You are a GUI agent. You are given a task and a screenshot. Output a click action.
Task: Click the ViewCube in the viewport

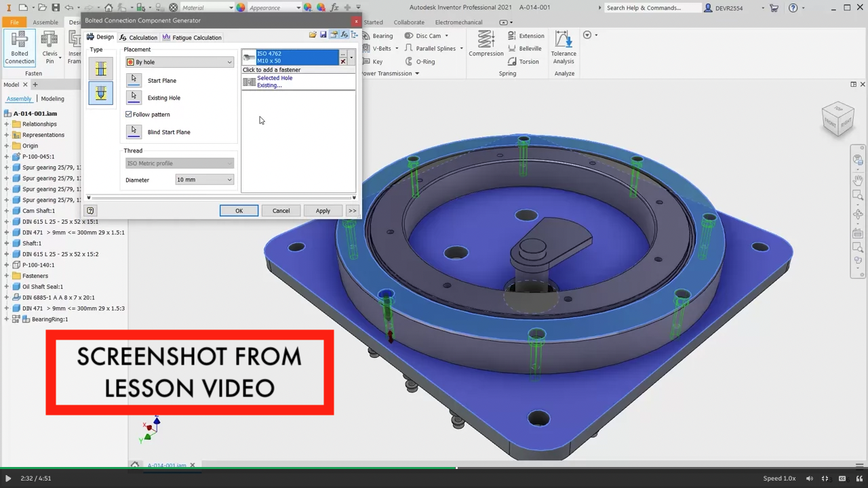coord(838,119)
